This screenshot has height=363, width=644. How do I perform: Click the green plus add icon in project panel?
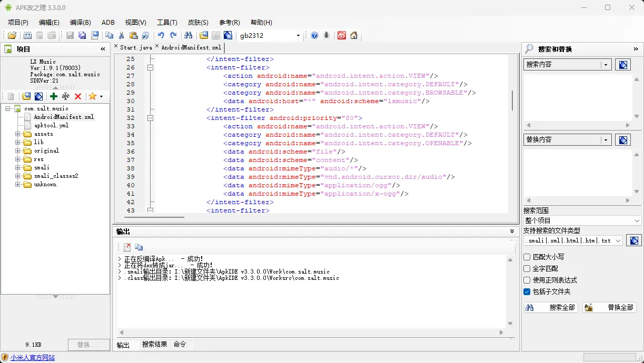(x=54, y=96)
